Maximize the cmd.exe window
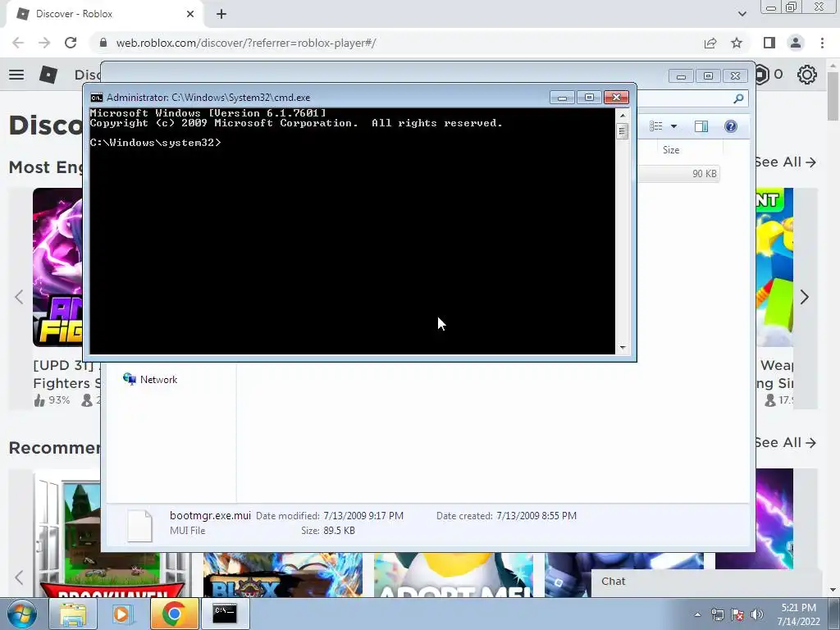840x630 pixels. [x=589, y=98]
